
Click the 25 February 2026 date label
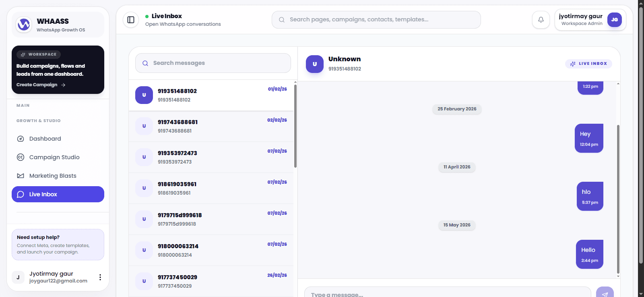(457, 109)
